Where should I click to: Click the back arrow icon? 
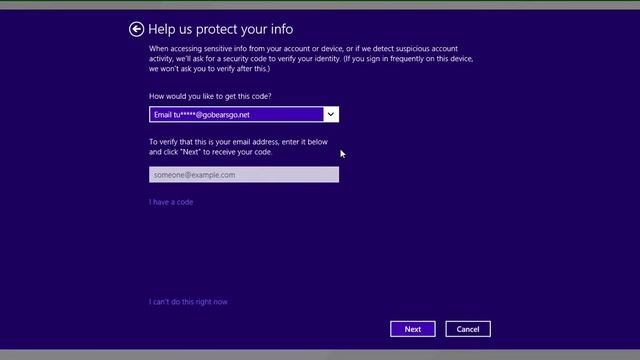136,29
